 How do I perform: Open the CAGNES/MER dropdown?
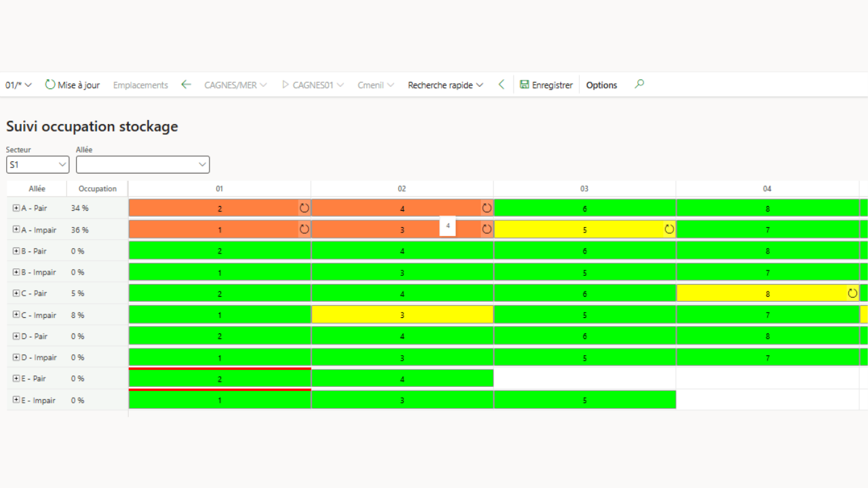(x=235, y=85)
